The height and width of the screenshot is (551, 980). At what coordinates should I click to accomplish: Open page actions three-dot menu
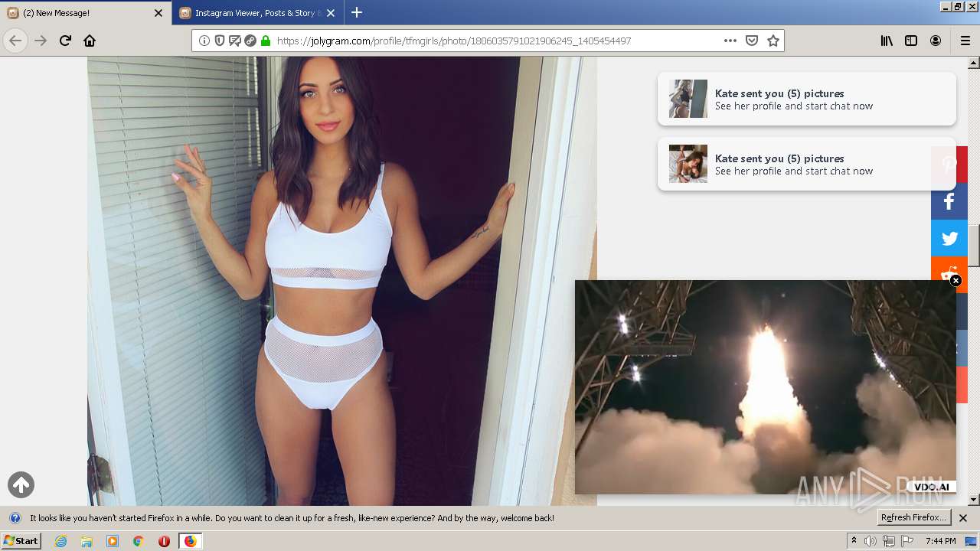point(730,41)
